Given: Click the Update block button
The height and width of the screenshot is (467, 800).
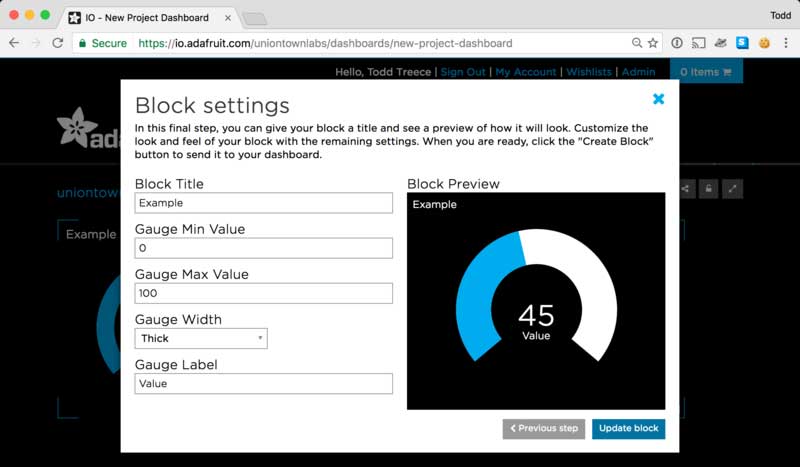Looking at the screenshot, I should pyautogui.click(x=628, y=428).
